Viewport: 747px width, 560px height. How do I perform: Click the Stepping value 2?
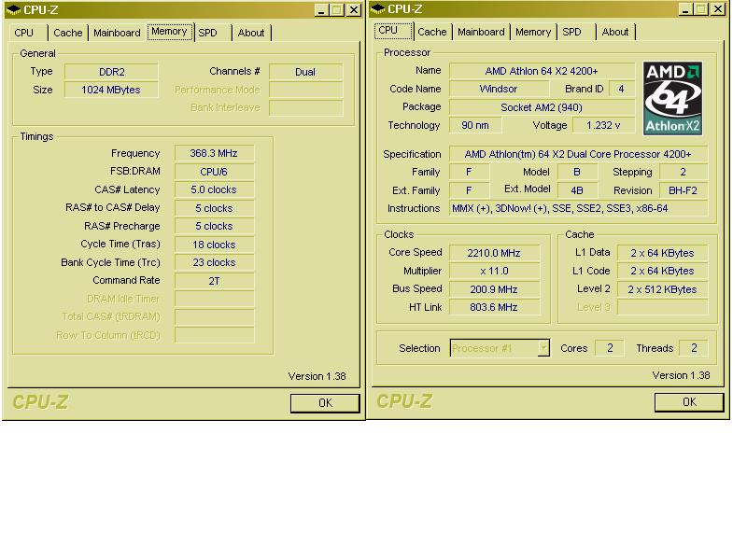pyautogui.click(x=684, y=173)
